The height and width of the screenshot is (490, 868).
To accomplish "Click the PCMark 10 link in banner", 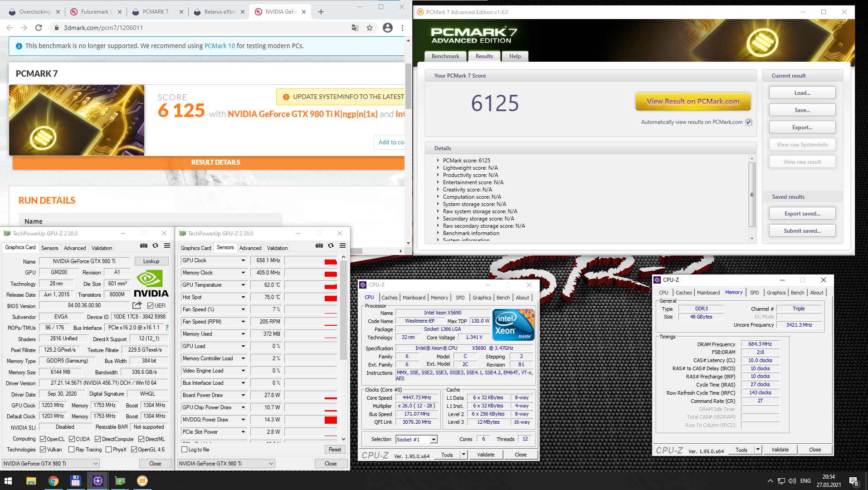I will tap(219, 46).
